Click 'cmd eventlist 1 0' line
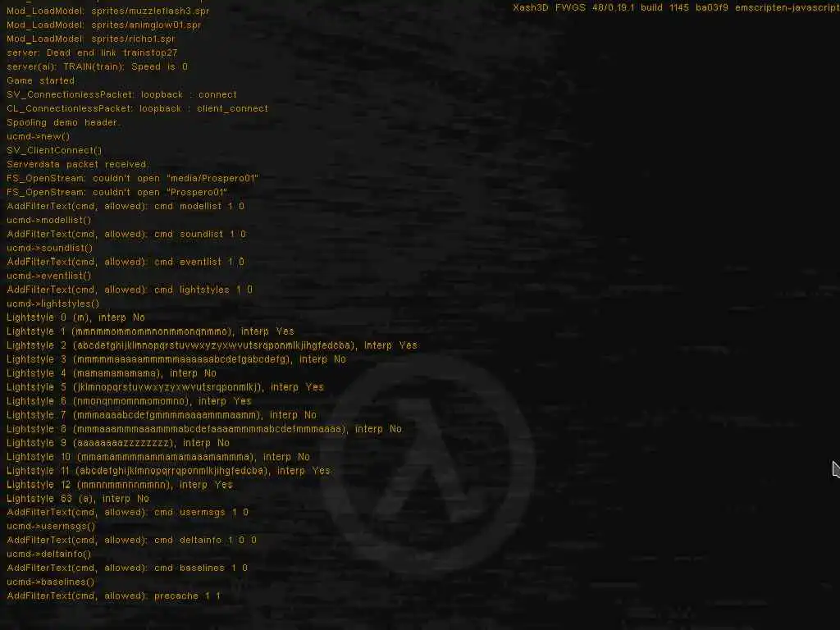Screen dimensions: 840x630 click(126, 262)
